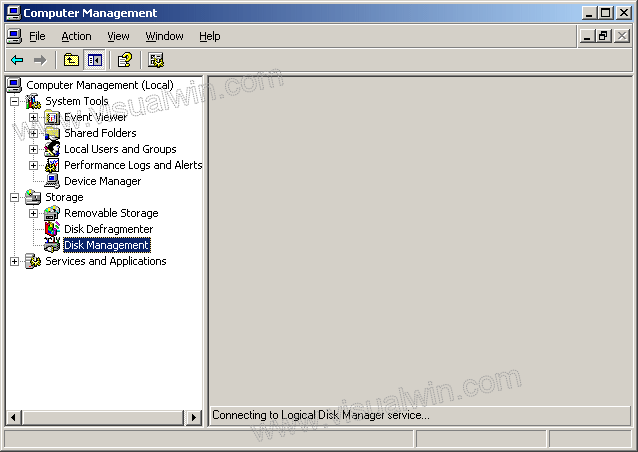The height and width of the screenshot is (452, 638).
Task: Click the title bar Computer Management icon
Action: (13, 13)
